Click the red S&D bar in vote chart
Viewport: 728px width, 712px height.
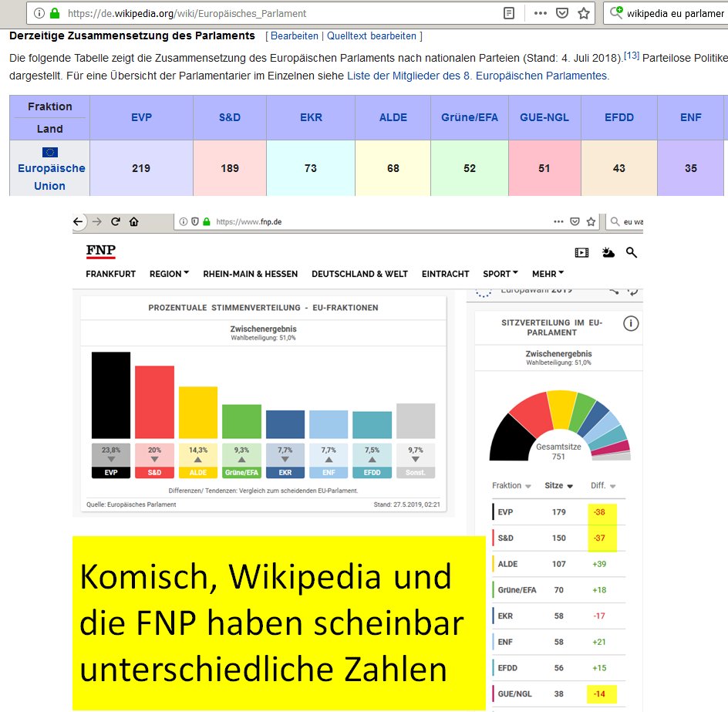pyautogui.click(x=154, y=402)
